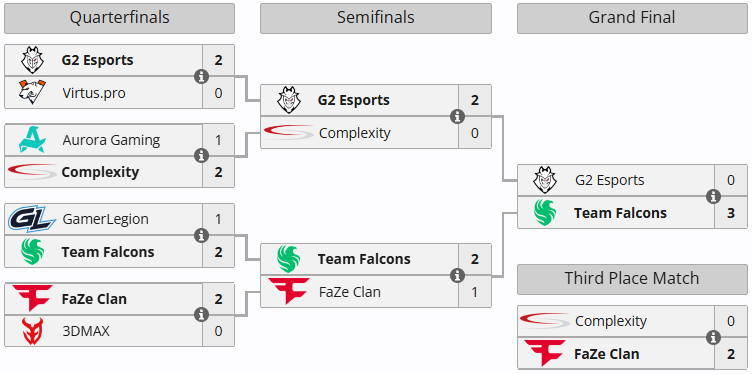Open info icon for Falcons vs FaZe semifinal
The width and height of the screenshot is (752, 374).
458,275
